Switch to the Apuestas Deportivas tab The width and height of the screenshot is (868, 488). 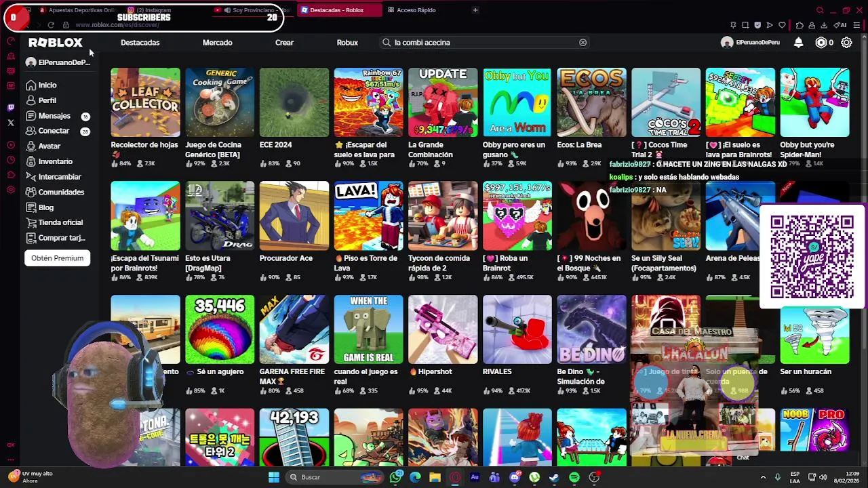click(77, 10)
